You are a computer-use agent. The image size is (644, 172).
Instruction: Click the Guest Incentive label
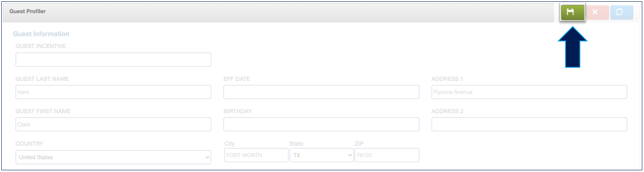coord(41,46)
